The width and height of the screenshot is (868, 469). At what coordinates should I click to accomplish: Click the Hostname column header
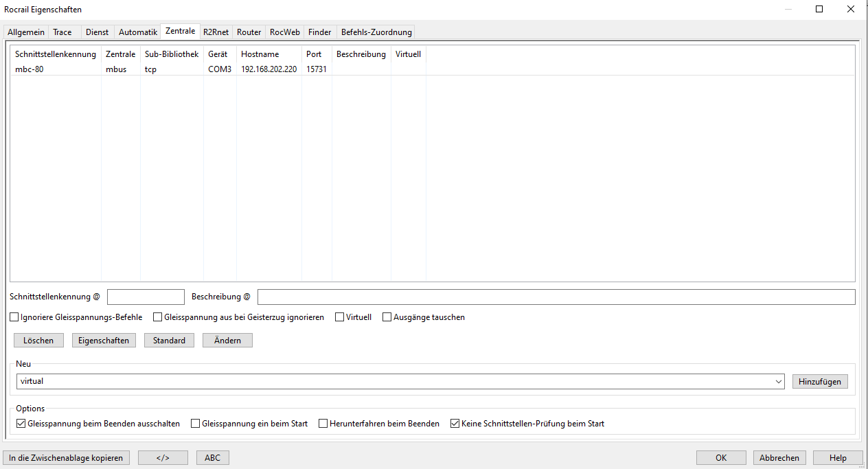point(269,54)
